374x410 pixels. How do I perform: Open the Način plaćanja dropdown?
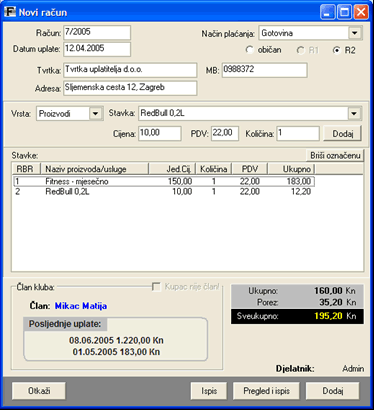click(355, 33)
